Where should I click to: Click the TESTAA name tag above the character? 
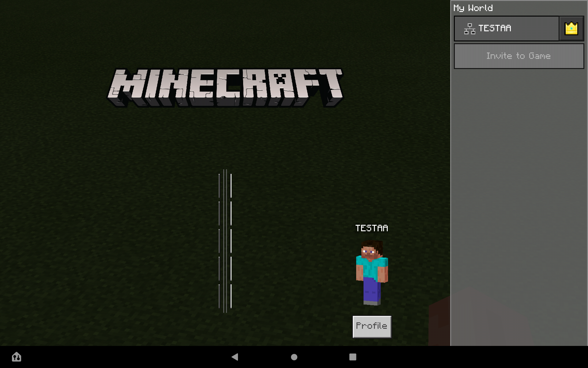(371, 228)
